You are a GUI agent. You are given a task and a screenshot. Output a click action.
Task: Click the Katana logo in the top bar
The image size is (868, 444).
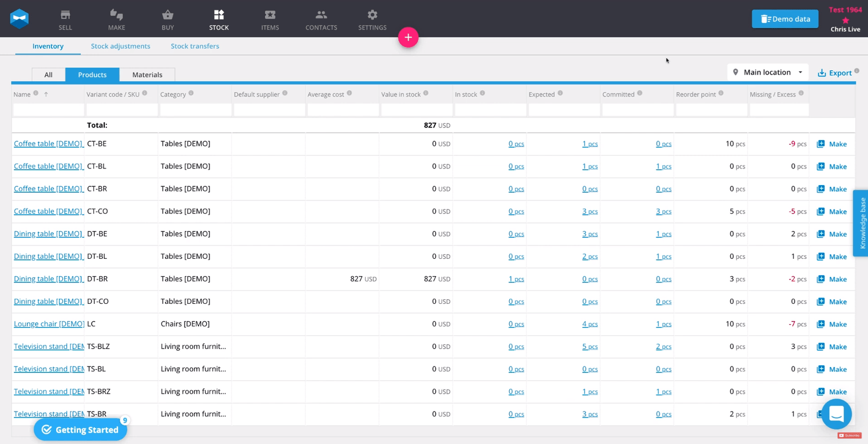point(19,19)
